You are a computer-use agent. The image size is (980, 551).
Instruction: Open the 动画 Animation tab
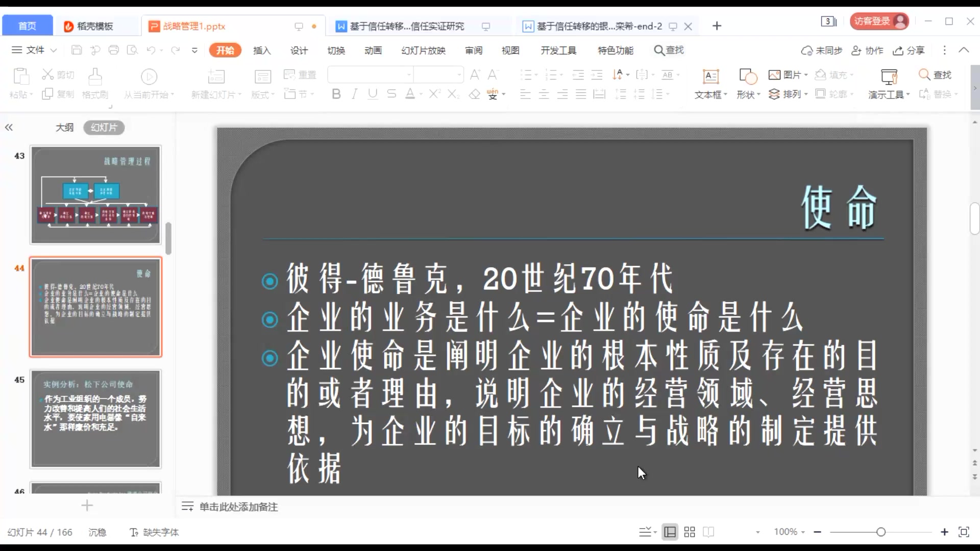(x=373, y=50)
